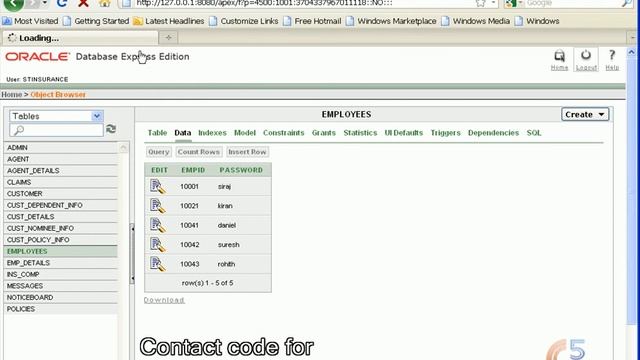Image resolution: width=640 pixels, height=360 pixels.
Task: Edit the row for EMPID 10021
Action: point(158,206)
